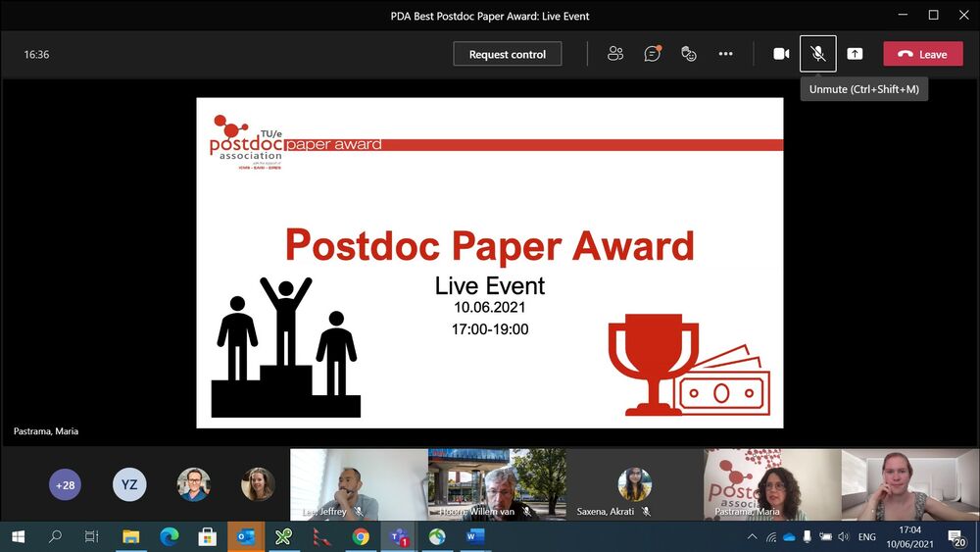Select the unlabeled woman's video tile
The height and width of the screenshot is (552, 980).
pos(910,484)
